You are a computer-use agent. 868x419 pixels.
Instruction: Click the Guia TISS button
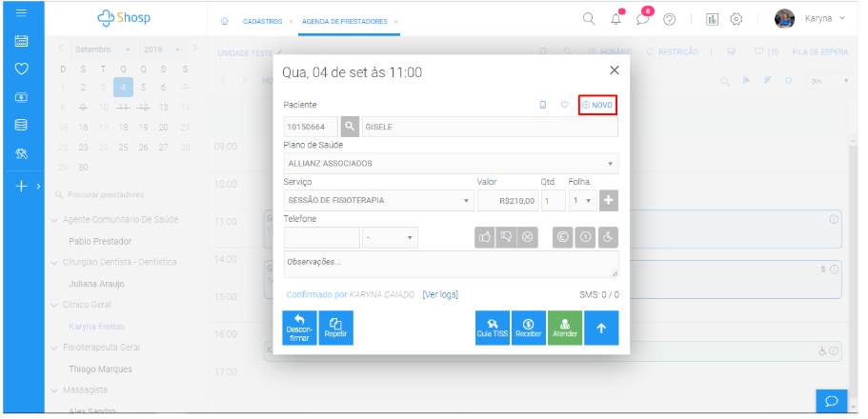(493, 328)
